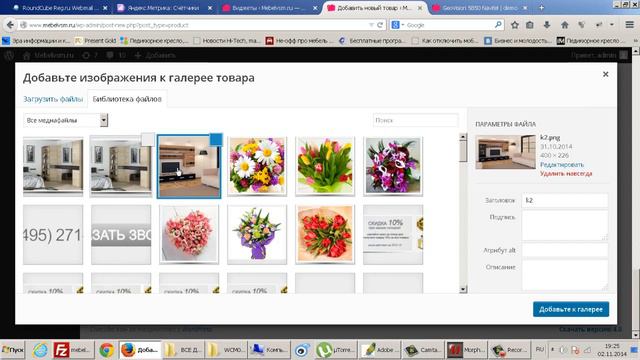Open downloads with the arrow icon
The height and width of the screenshot is (360, 640).
coord(547,25)
